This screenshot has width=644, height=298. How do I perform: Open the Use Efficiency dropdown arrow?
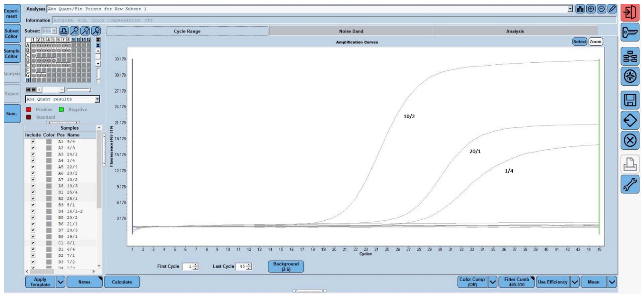click(x=575, y=282)
